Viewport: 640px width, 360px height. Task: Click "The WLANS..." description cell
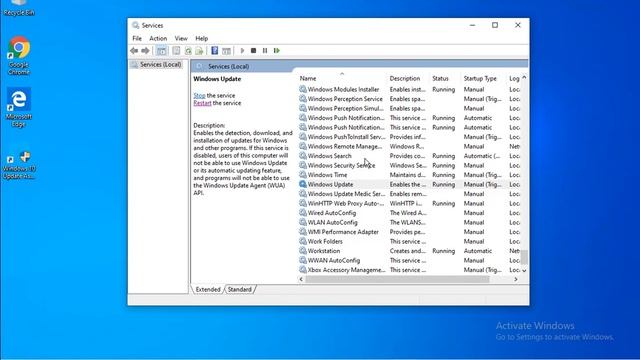pos(407,222)
